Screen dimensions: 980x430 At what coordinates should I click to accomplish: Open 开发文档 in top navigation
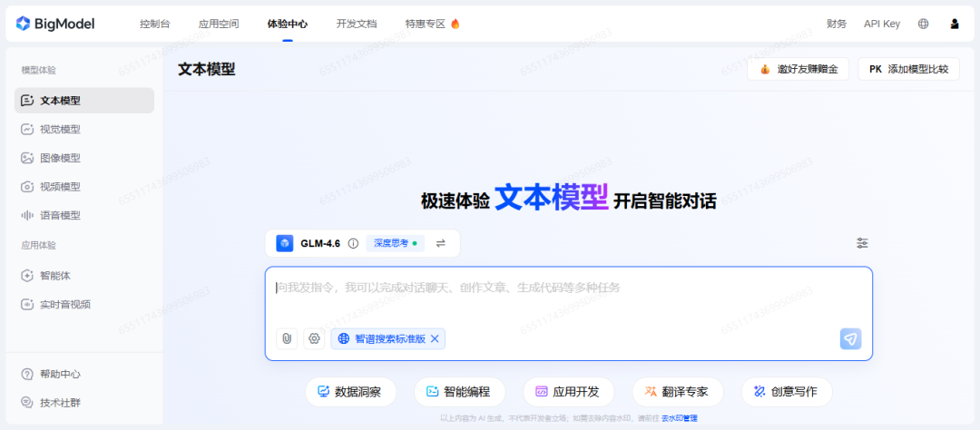(x=357, y=24)
